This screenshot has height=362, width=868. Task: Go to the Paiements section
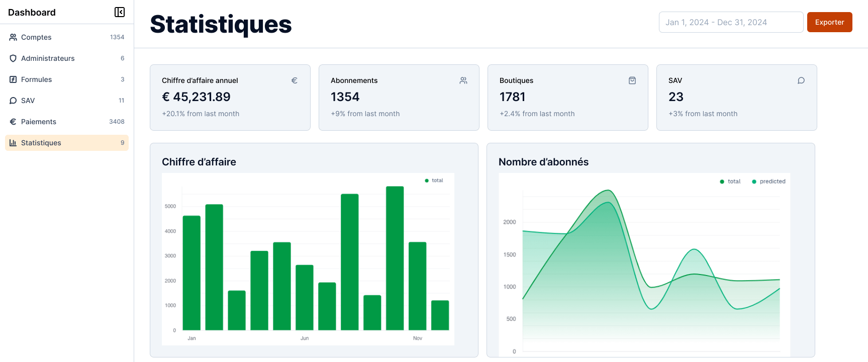(x=39, y=122)
